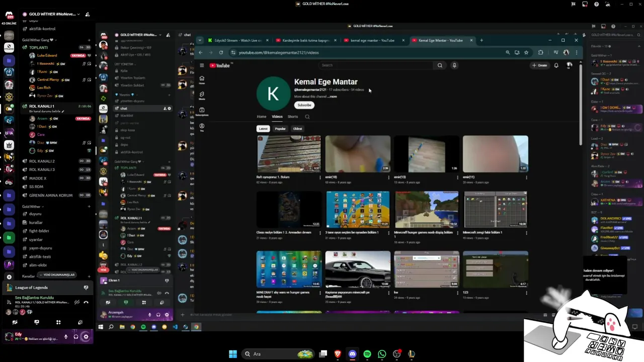Add a server plus icon
Viewport: 644px width, 362px height.
click(9, 277)
